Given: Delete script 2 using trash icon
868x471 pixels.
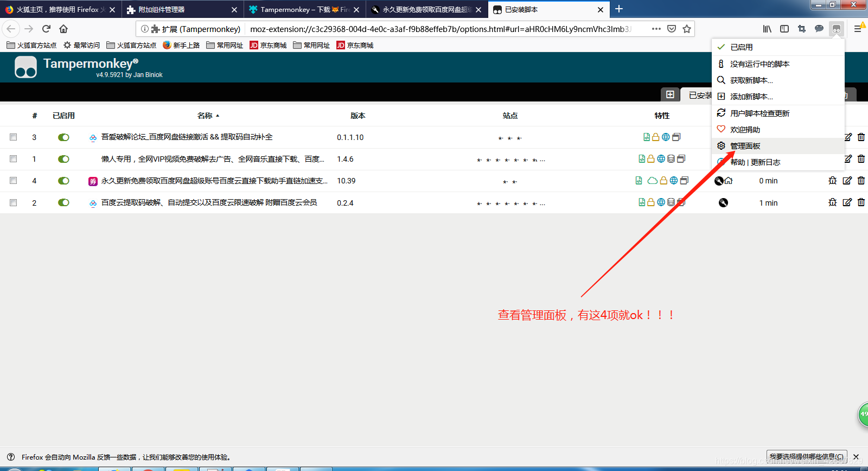Looking at the screenshot, I should point(861,202).
